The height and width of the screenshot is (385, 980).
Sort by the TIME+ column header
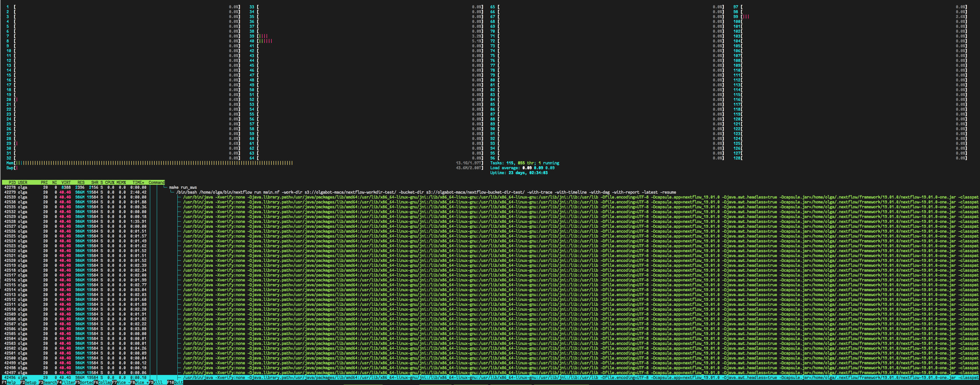click(x=138, y=182)
